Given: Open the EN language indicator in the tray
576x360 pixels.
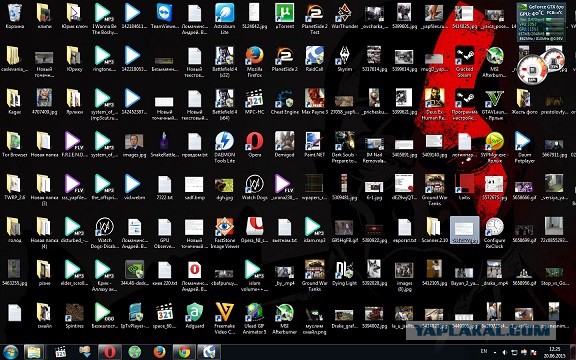Looking at the screenshot, I should click(x=484, y=351).
